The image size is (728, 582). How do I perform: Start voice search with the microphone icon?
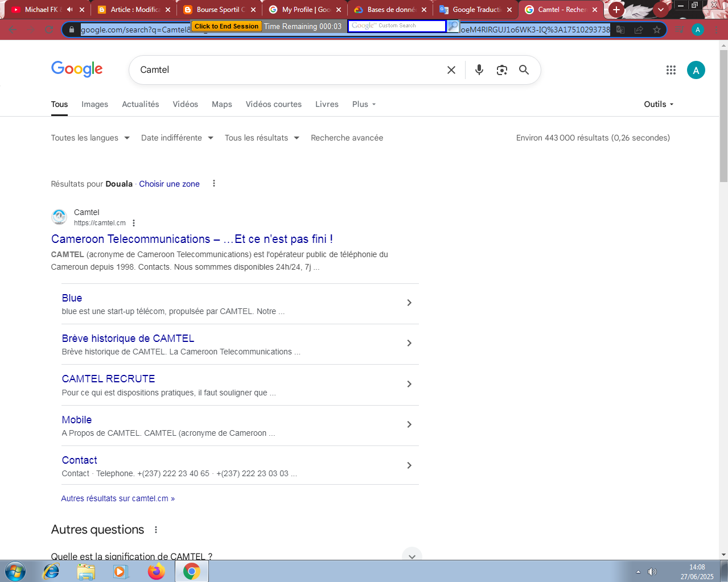click(479, 70)
